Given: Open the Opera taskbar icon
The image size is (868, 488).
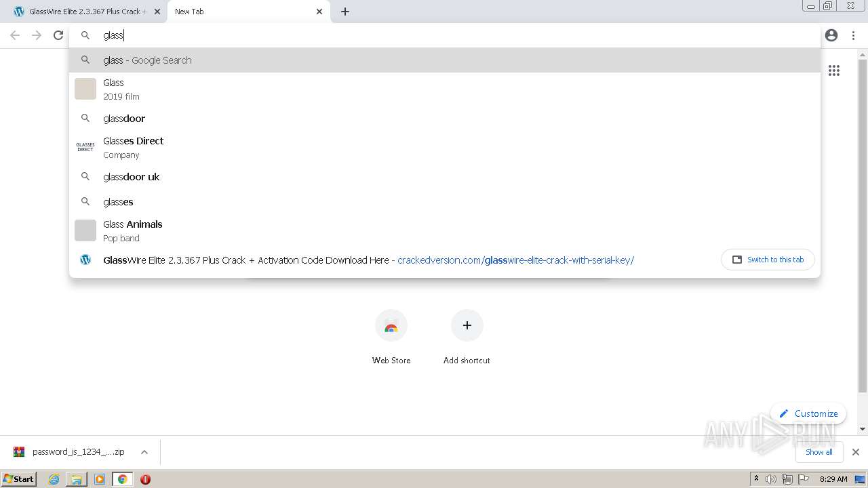Looking at the screenshot, I should [x=145, y=479].
